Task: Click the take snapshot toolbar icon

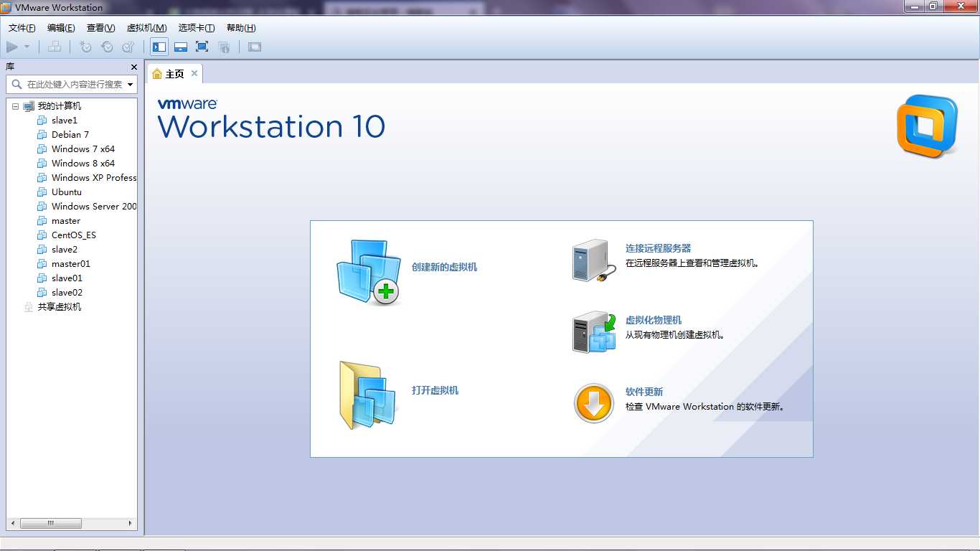Action: coord(86,47)
